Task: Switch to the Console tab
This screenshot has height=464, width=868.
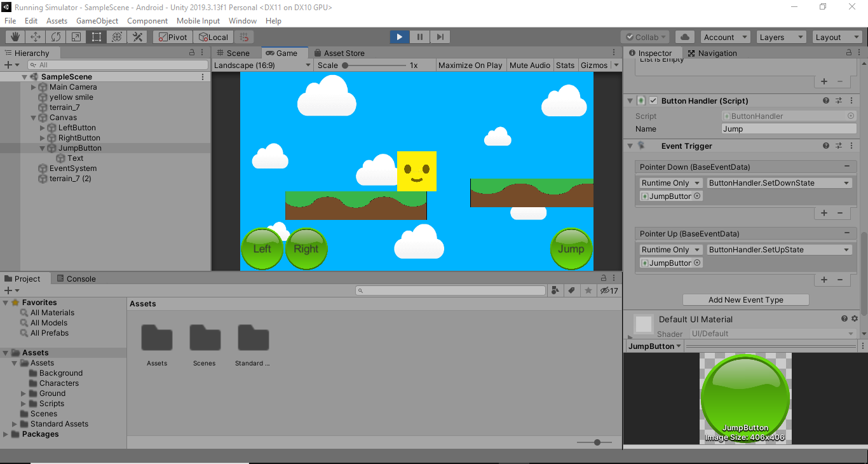Action: [x=76, y=278]
